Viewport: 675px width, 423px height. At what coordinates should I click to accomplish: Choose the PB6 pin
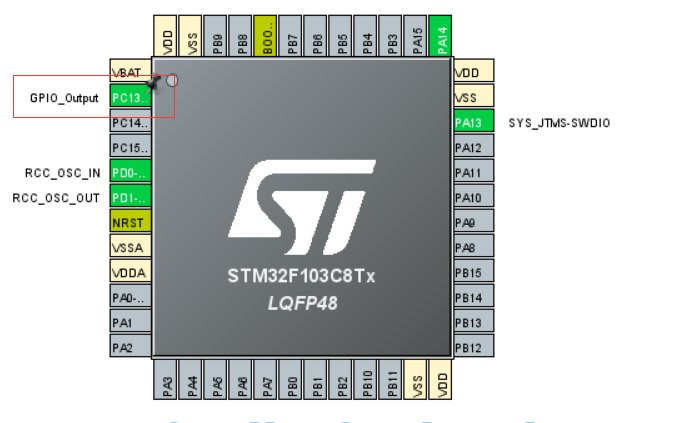click(315, 36)
